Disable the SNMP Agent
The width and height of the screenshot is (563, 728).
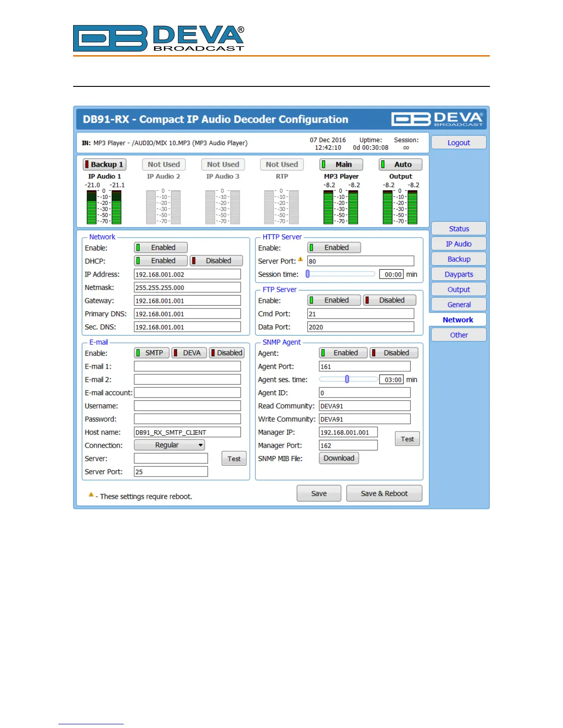394,353
